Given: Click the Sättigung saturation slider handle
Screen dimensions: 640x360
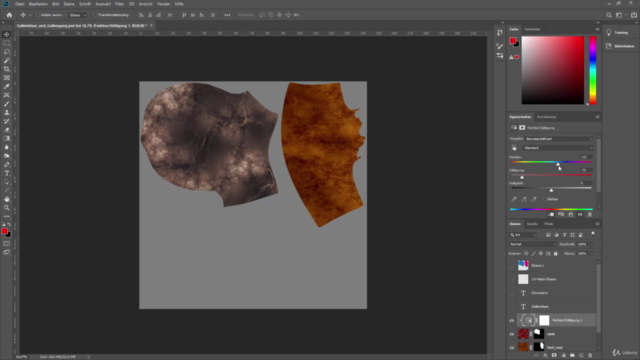Looking at the screenshot, I should (522, 177).
